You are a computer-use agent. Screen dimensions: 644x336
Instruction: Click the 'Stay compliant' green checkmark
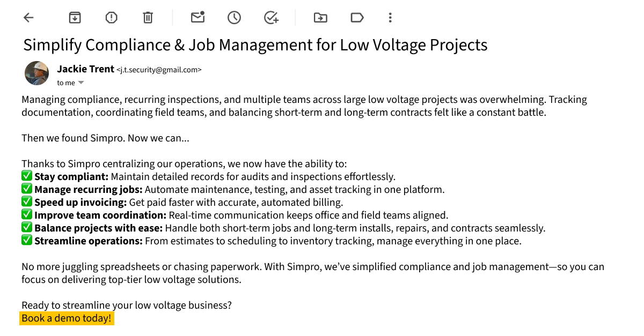click(x=27, y=176)
